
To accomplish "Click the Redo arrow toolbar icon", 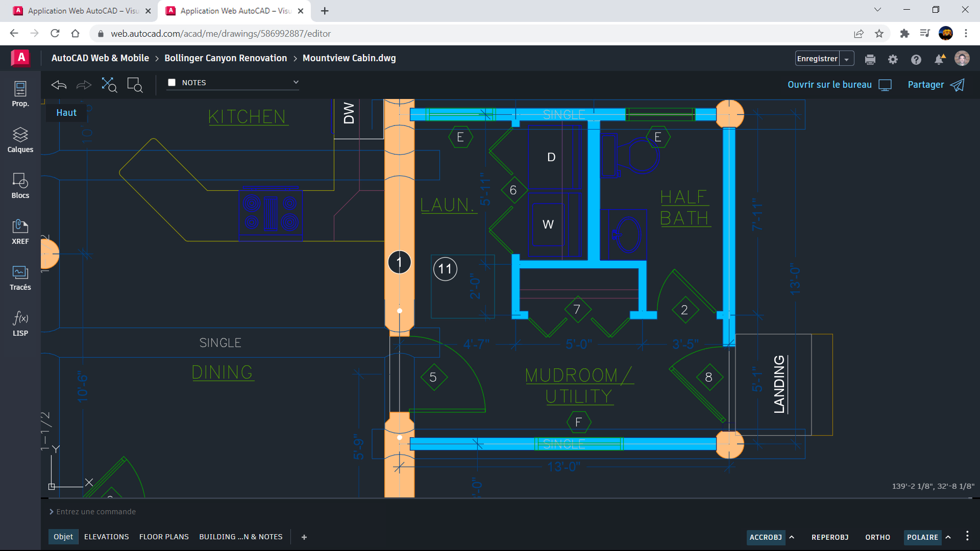I will (x=84, y=84).
